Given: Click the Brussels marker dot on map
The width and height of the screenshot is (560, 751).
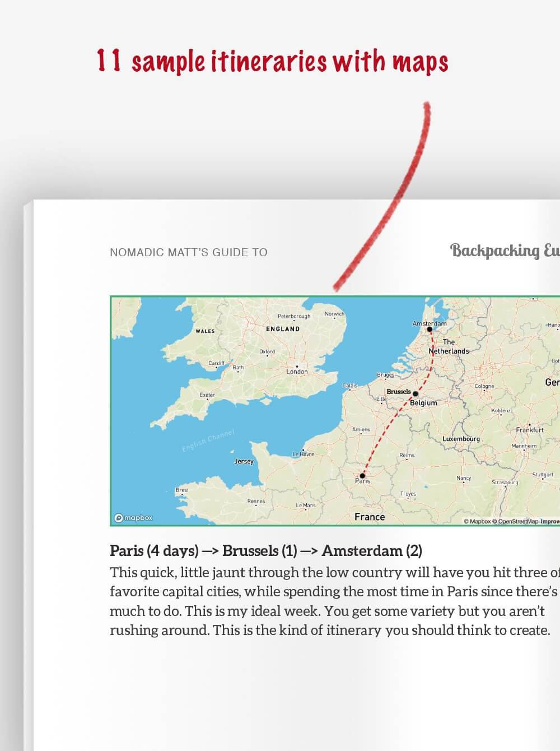Looking at the screenshot, I should click(416, 394).
